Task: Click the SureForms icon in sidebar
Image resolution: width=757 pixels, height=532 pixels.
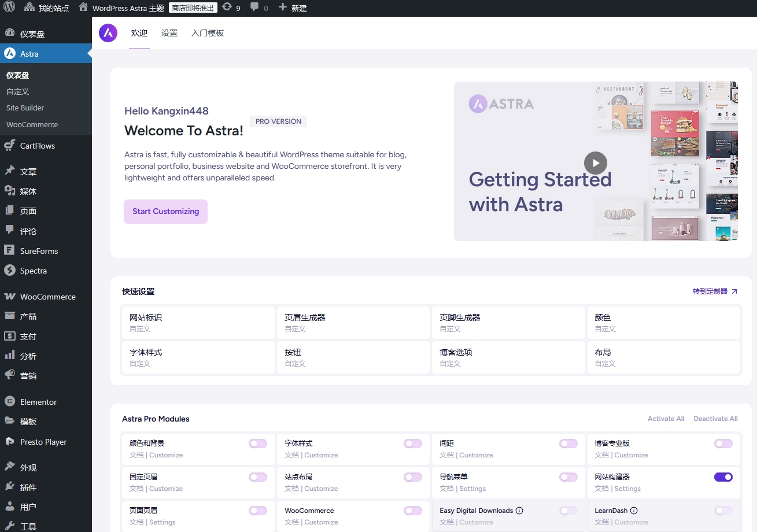Action: click(x=10, y=250)
